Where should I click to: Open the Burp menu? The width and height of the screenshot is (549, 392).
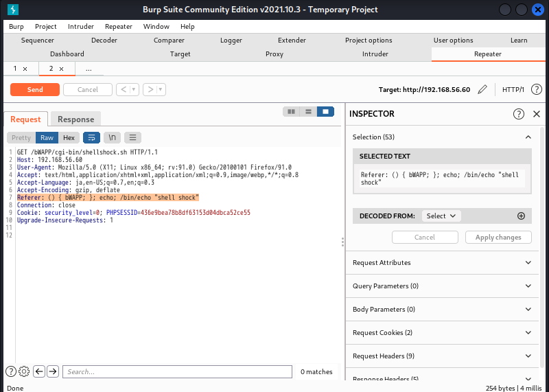click(16, 27)
